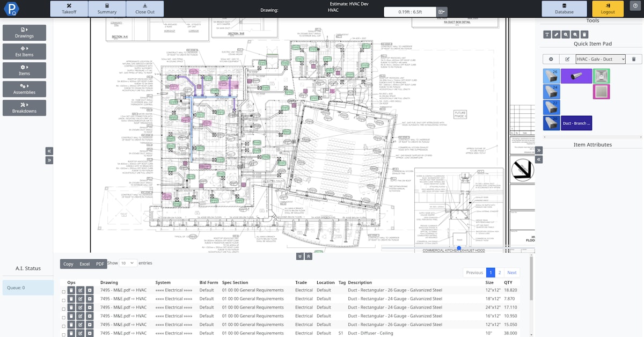644x337 pixels.
Task: Switch to the Est Items panel
Action: point(25,51)
